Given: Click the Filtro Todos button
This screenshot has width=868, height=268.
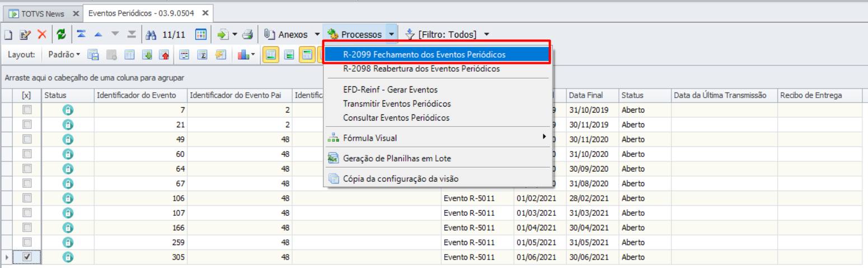Looking at the screenshot, I should (x=441, y=35).
